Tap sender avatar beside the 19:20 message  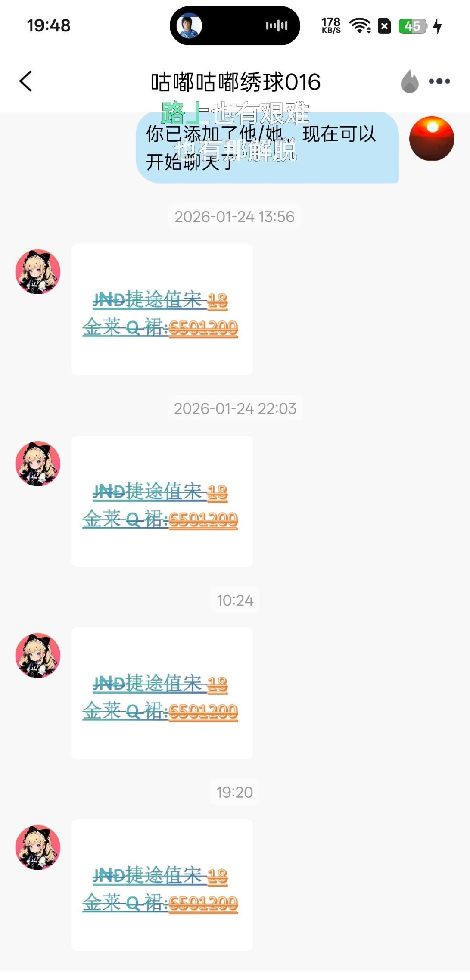tap(38, 847)
